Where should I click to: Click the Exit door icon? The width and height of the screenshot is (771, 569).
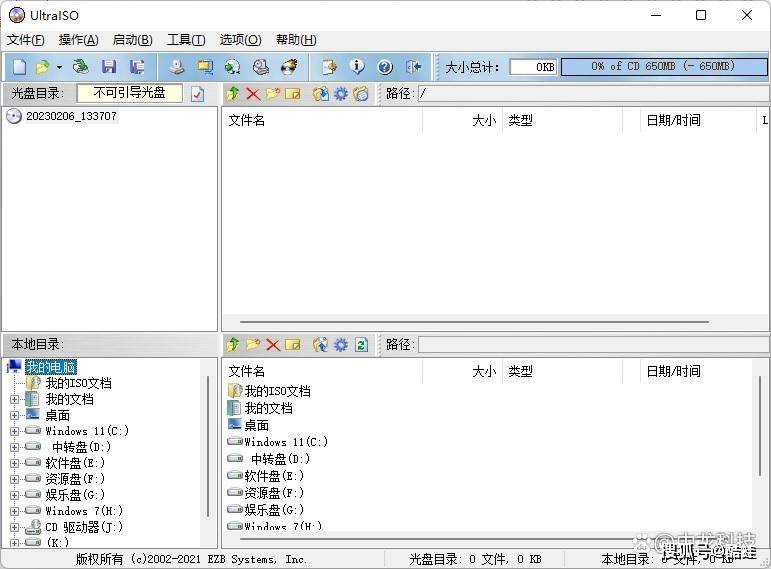414,67
